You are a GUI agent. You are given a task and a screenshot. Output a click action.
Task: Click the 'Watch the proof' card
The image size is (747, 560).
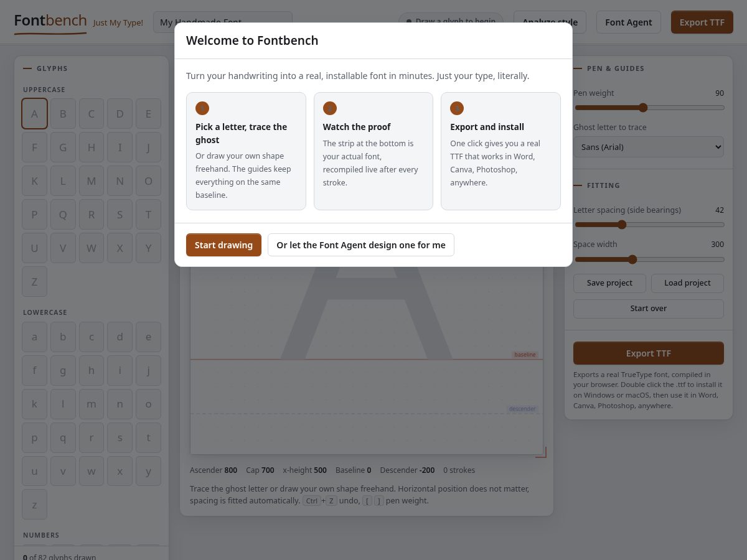point(374,151)
